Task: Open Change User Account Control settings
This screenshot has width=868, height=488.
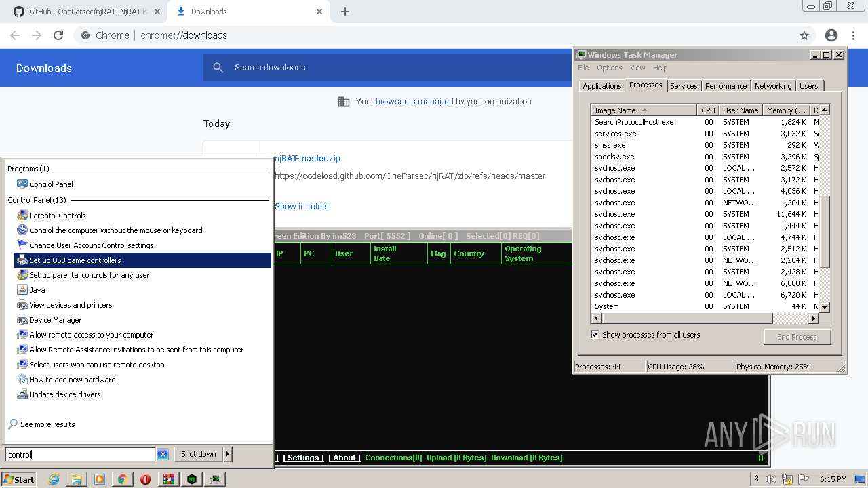Action: [x=91, y=245]
